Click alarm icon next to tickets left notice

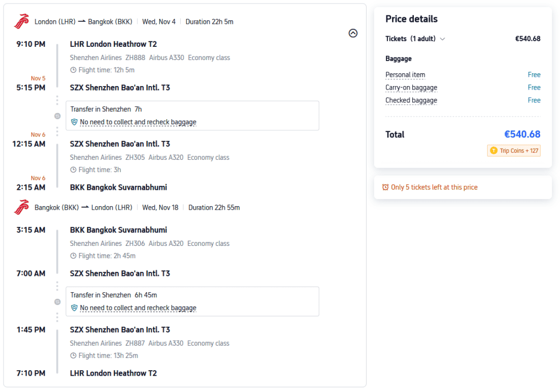pos(385,187)
